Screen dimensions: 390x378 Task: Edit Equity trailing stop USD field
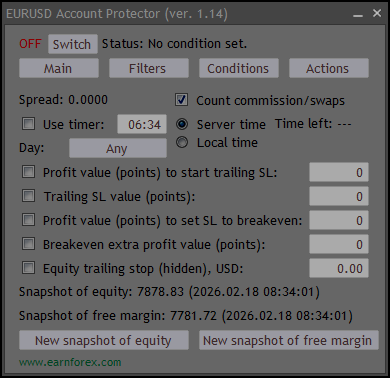click(x=339, y=268)
